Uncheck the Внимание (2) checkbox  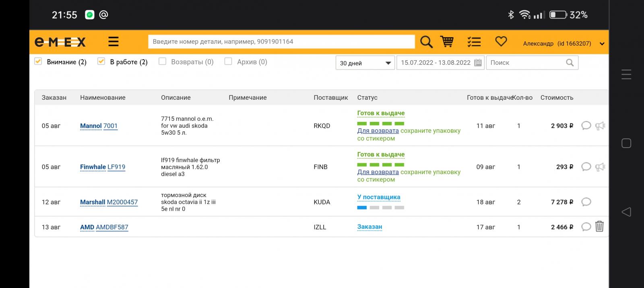tap(38, 62)
